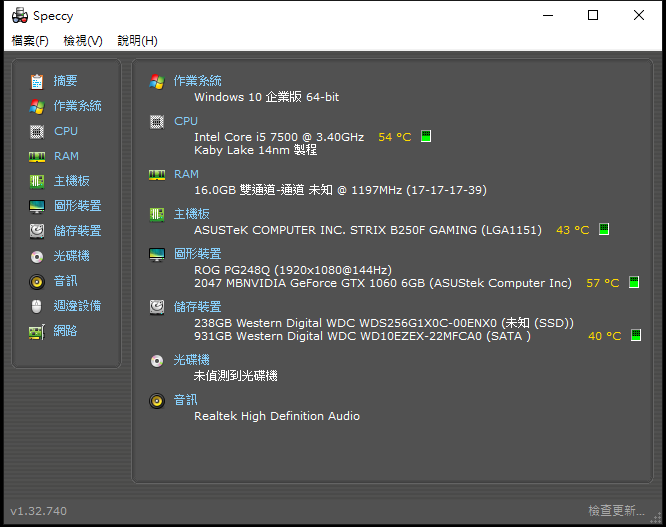Click the green temperature indicator beside 40 °C
Image resolution: width=666 pixels, height=527 pixels.
pyautogui.click(x=636, y=335)
